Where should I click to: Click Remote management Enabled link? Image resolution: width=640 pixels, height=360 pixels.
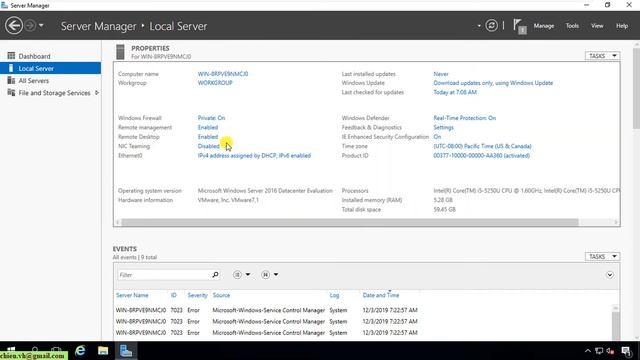pyautogui.click(x=208, y=127)
